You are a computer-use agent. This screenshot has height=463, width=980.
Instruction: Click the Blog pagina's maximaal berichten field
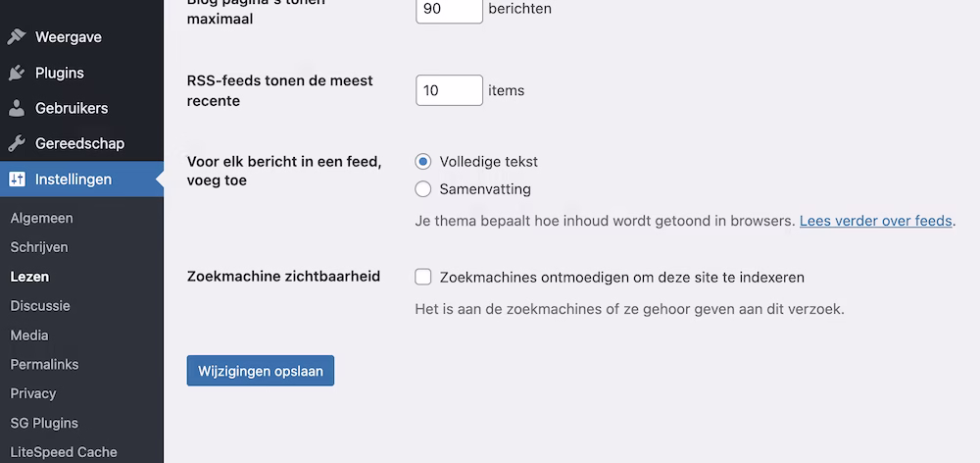click(449, 9)
